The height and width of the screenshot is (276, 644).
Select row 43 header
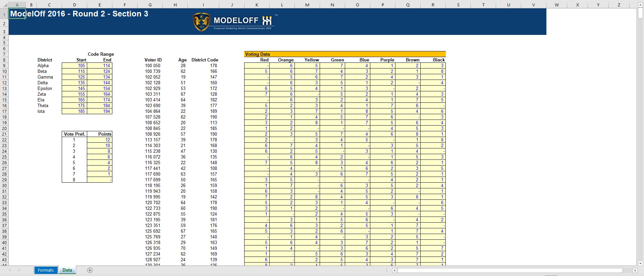coord(4,260)
